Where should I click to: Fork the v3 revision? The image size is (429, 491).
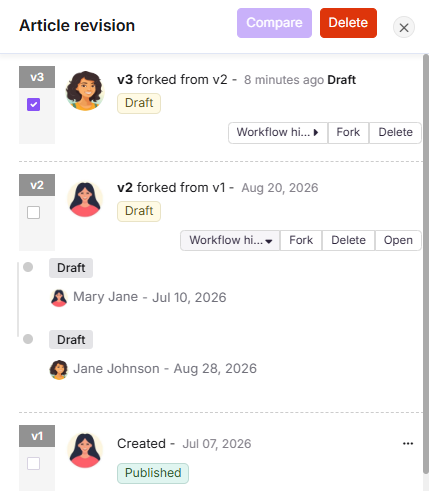click(348, 132)
